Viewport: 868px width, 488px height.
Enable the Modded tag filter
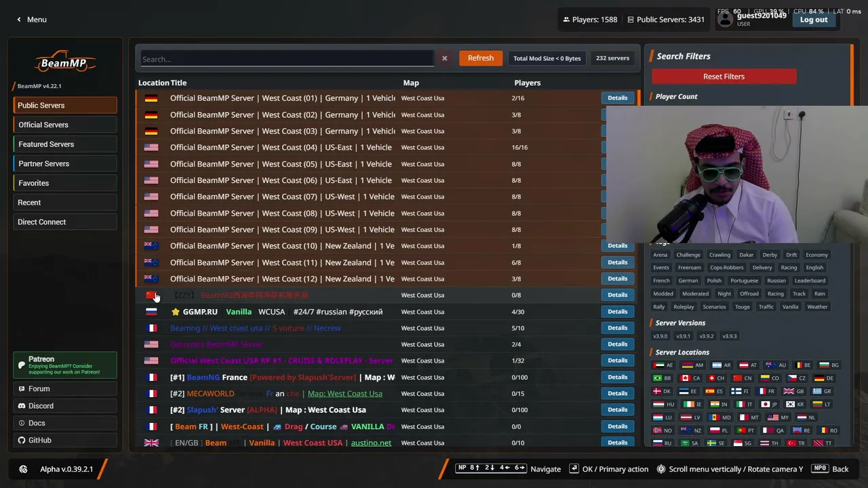tap(663, 294)
